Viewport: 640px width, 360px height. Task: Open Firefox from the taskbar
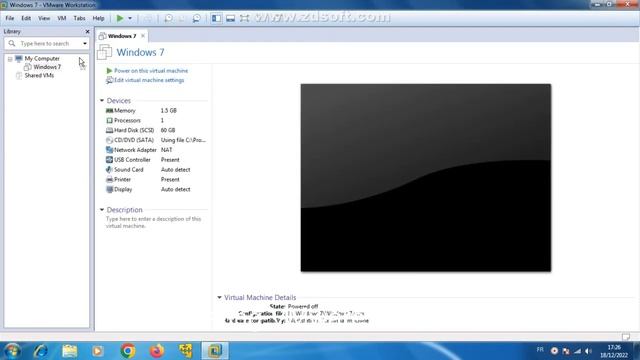pos(157,351)
